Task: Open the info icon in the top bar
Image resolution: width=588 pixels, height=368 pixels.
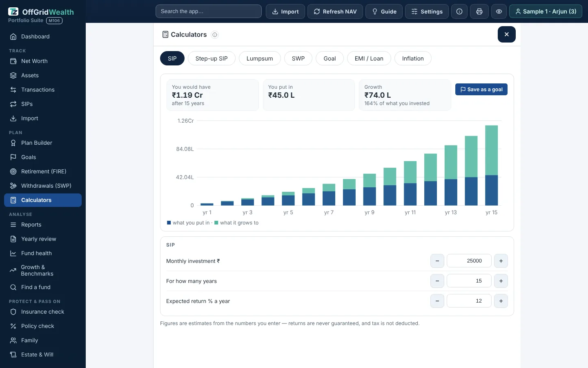Action: click(459, 11)
